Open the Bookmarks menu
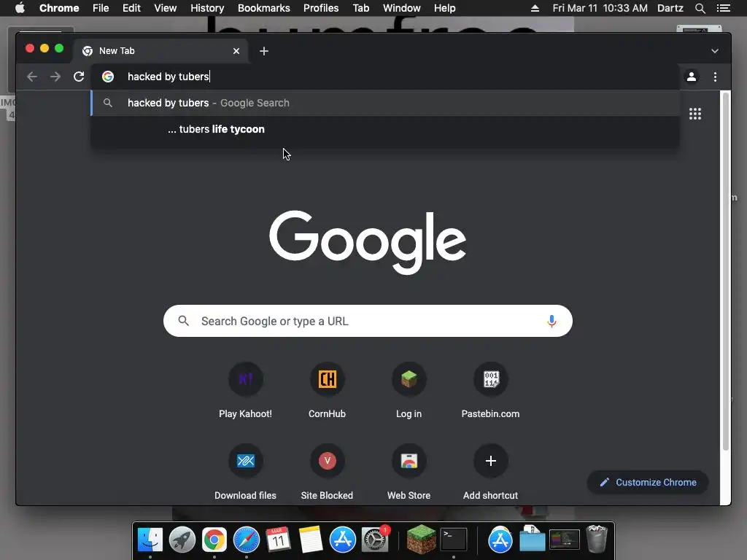Screen dimensions: 747x560 click(264, 8)
